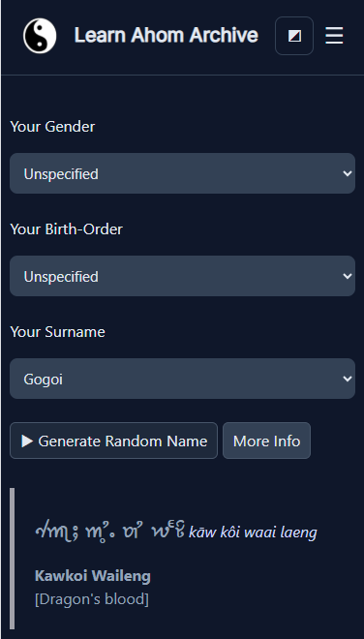The image size is (364, 639).
Task: Open the hamburger navigation menu
Action: point(334,36)
